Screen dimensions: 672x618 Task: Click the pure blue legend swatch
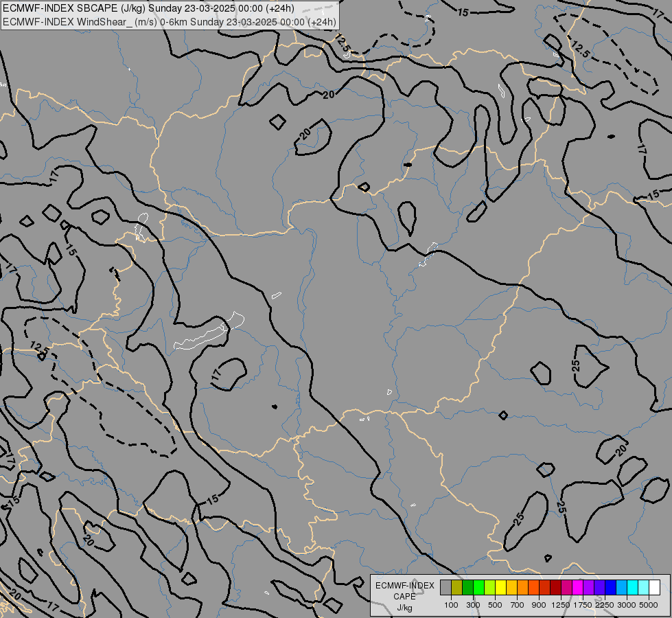coord(610,587)
